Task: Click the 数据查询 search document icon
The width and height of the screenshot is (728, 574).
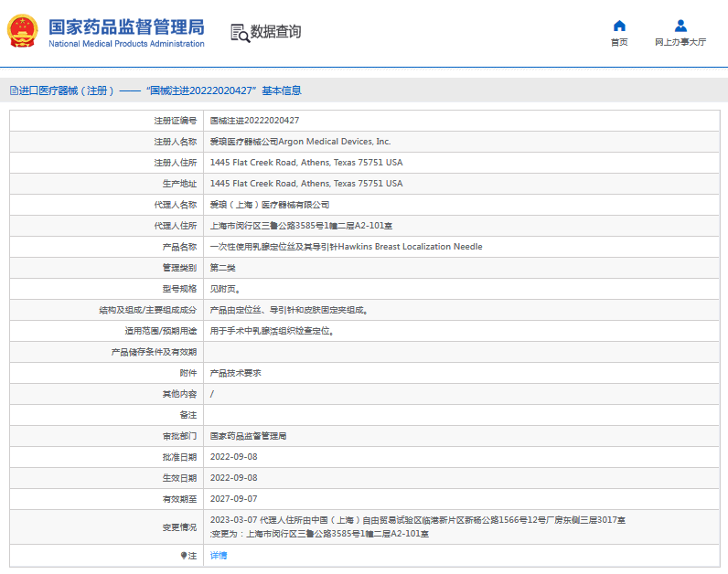Action: point(240,33)
